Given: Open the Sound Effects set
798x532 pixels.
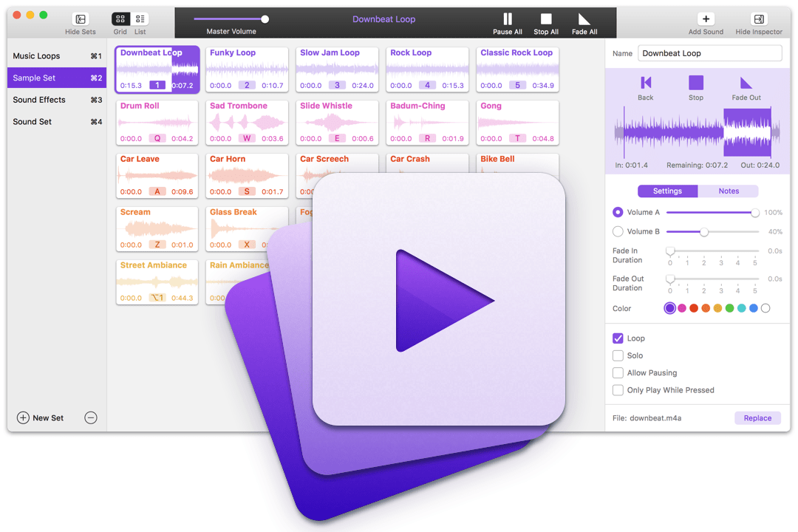Looking at the screenshot, I should point(57,100).
